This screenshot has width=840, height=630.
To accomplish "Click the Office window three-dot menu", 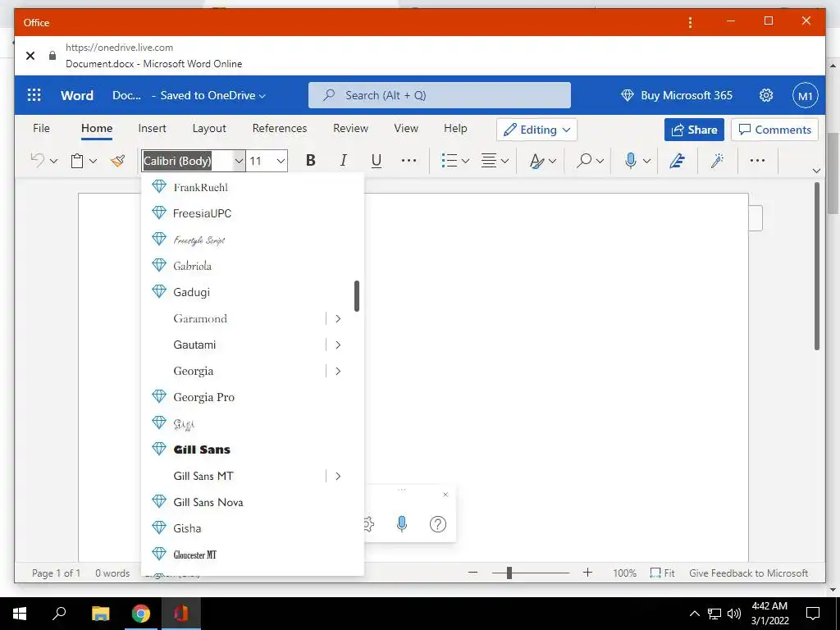I will [x=690, y=22].
